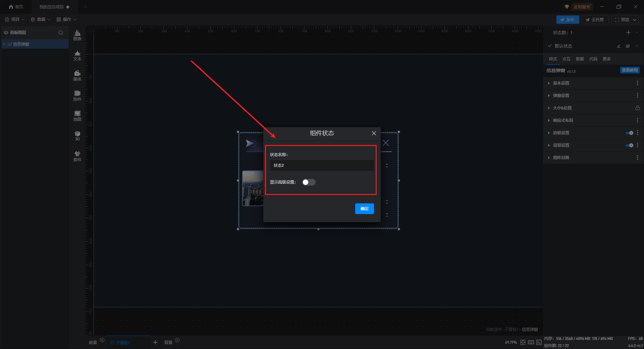The height and width of the screenshot is (349, 644).
Task: Open more options for 背景设置
Action: (x=637, y=145)
